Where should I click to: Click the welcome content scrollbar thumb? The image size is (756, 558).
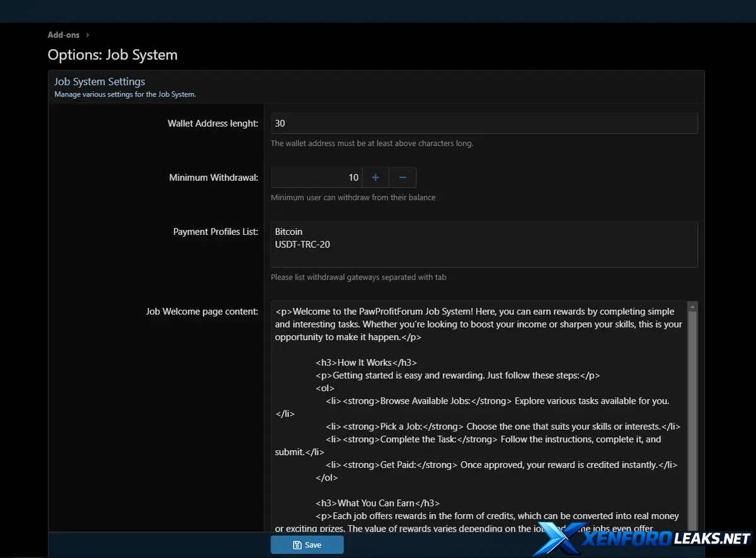(x=692, y=416)
